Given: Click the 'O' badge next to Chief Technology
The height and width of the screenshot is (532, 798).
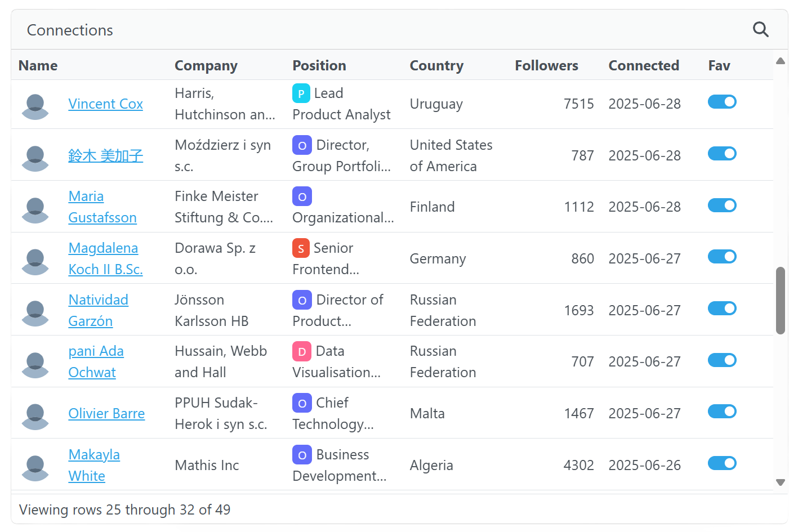Looking at the screenshot, I should pos(302,403).
